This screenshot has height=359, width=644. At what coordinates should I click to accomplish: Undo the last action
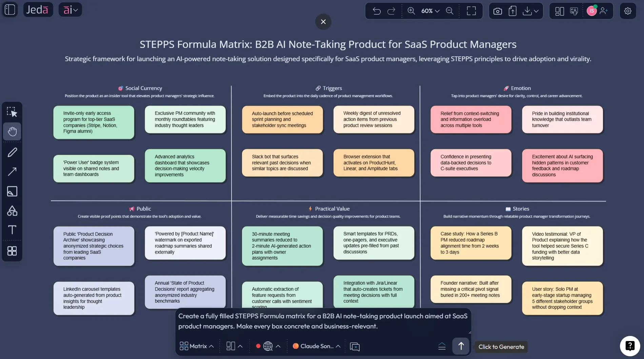[x=377, y=11]
